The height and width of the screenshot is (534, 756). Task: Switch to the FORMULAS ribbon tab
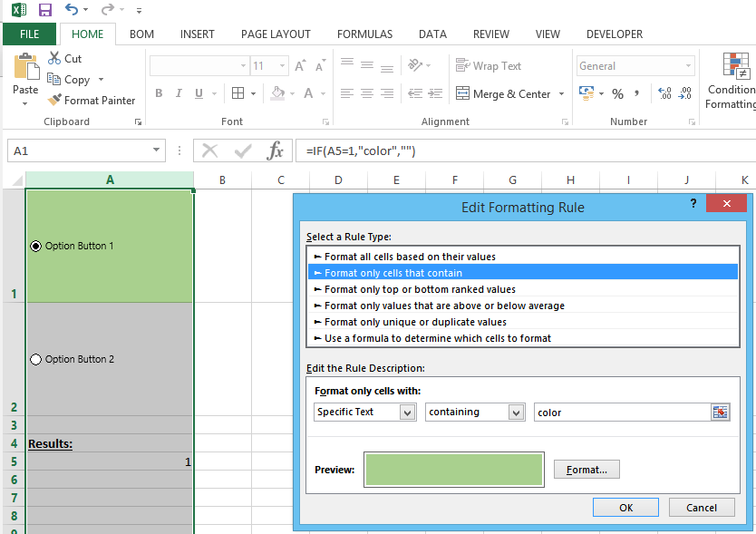pos(364,34)
